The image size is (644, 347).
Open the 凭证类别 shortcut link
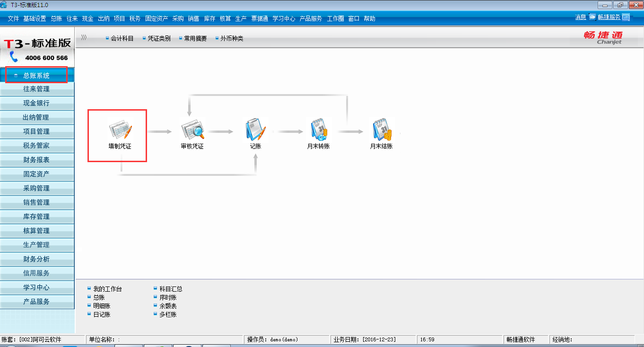point(159,38)
